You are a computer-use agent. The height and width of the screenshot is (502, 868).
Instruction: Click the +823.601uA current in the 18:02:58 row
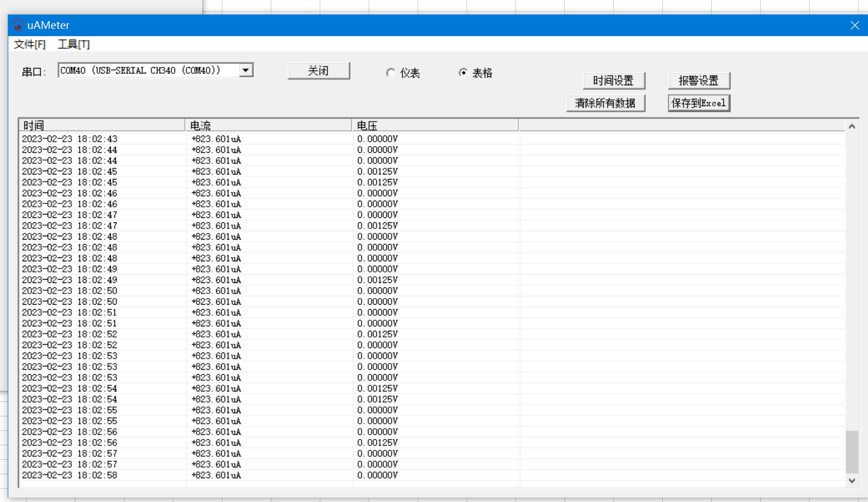216,475
